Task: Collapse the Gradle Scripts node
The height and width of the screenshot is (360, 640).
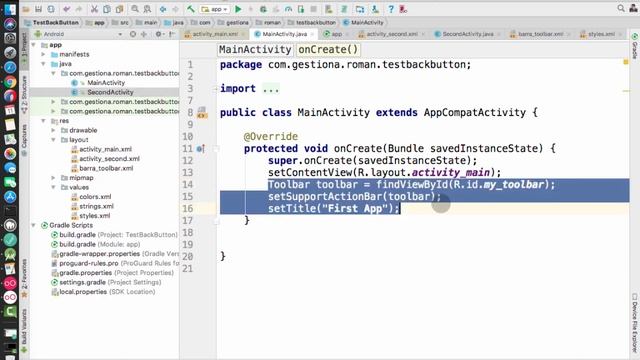Action: click(34, 225)
